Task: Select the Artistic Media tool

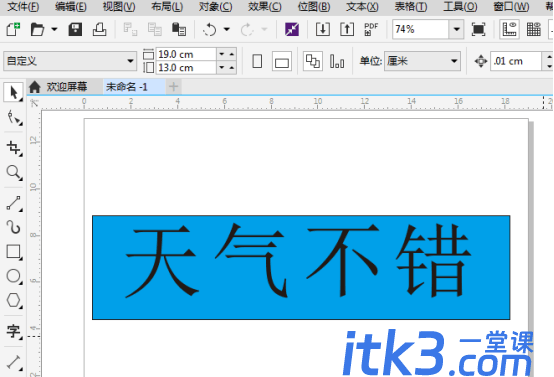Action: [14, 227]
